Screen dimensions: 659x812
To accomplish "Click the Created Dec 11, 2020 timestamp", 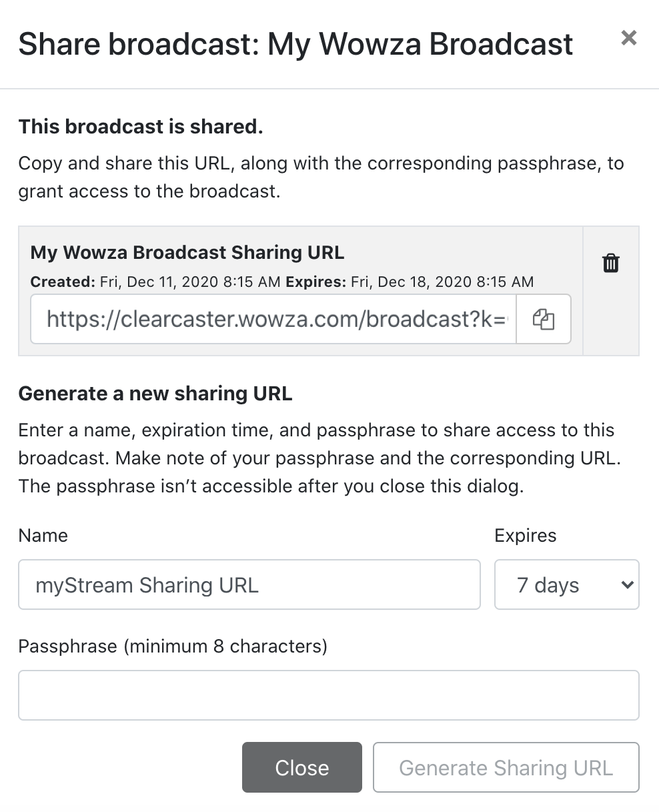I will click(x=156, y=282).
